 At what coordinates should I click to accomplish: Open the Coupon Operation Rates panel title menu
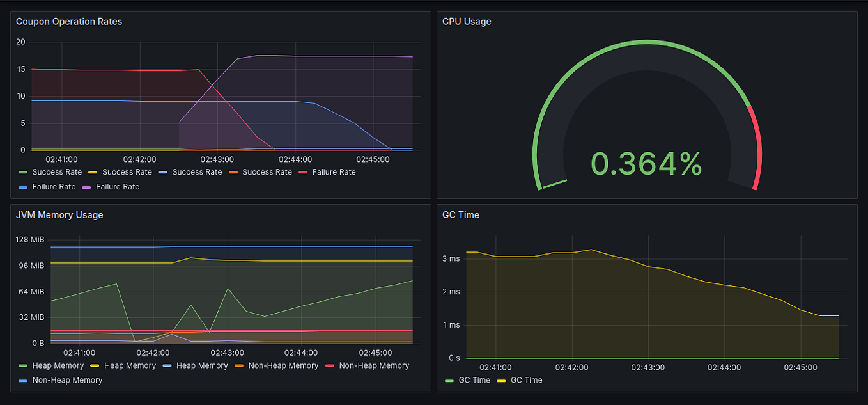[x=69, y=22]
